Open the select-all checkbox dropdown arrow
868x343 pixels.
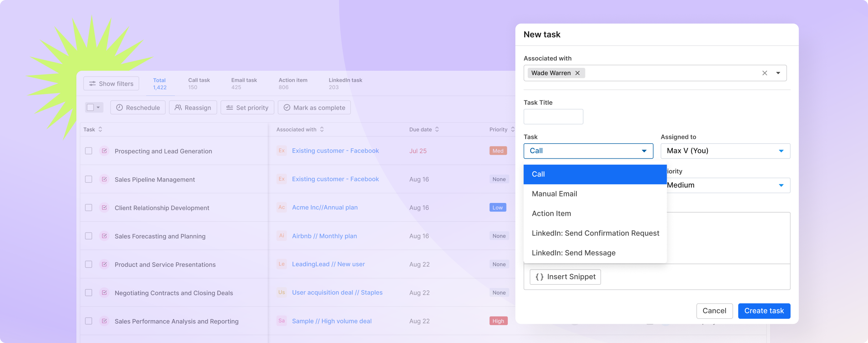click(x=98, y=108)
